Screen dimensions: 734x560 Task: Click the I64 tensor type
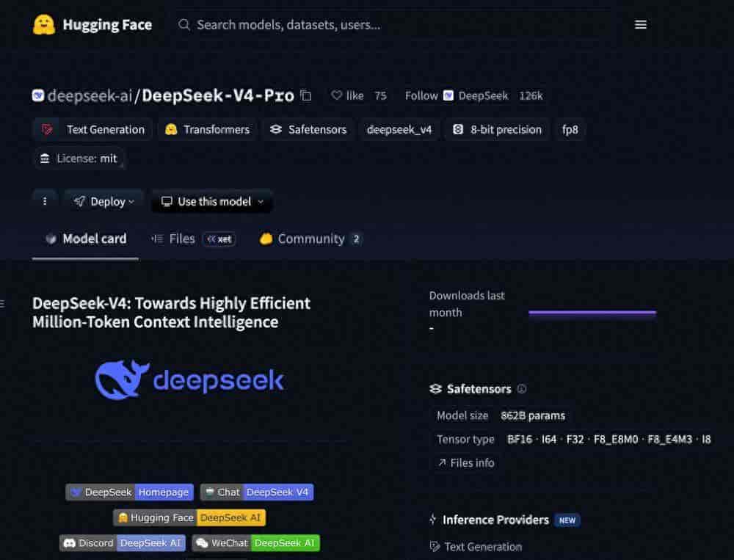(x=548, y=439)
